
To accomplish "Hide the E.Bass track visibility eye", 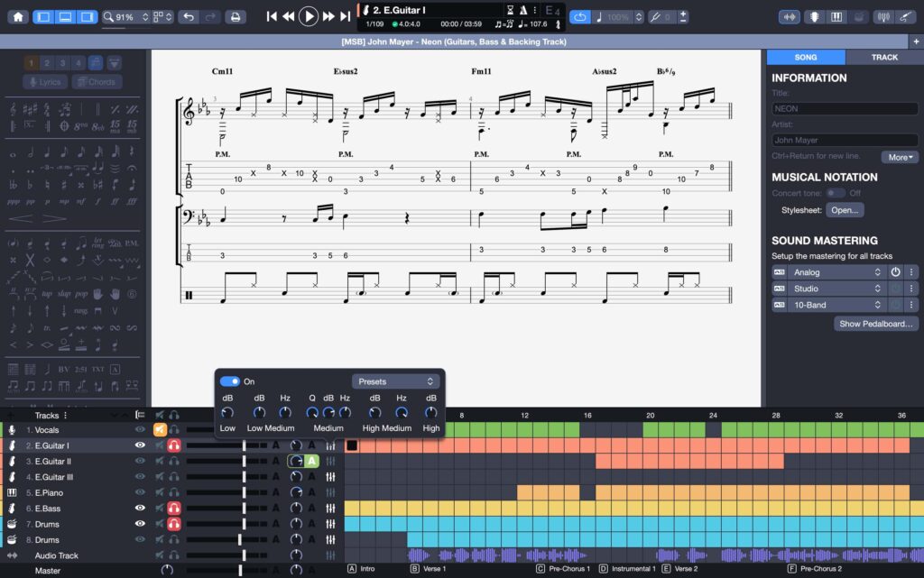I will point(140,508).
